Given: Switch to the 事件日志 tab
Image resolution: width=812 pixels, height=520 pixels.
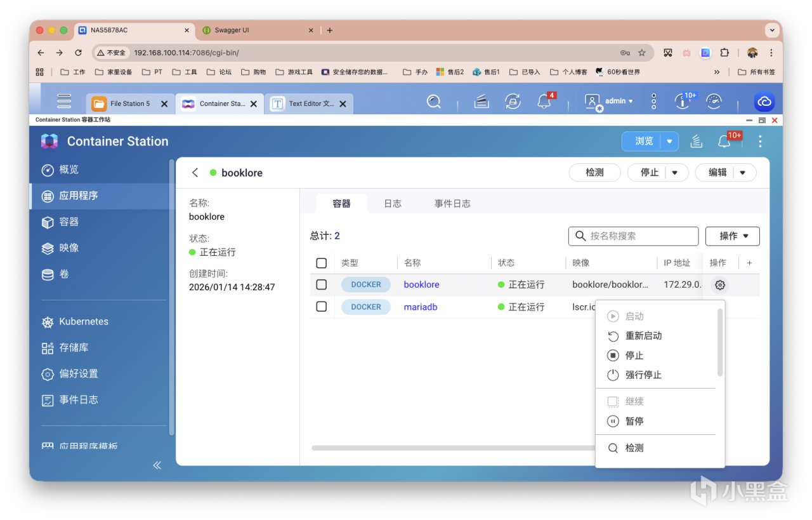Looking at the screenshot, I should click(452, 204).
